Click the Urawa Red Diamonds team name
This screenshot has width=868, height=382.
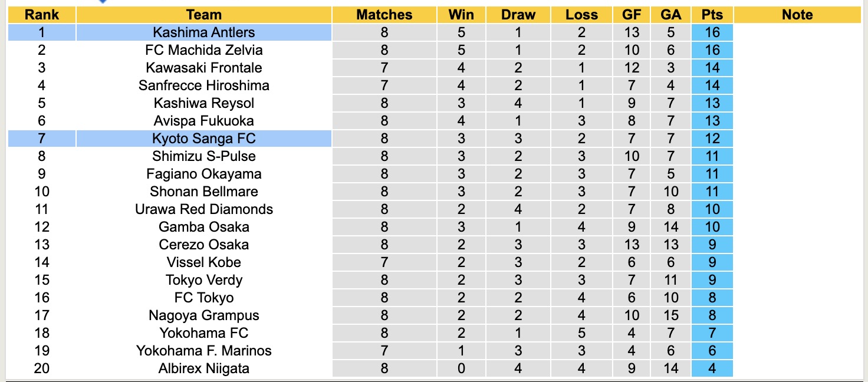coord(203,209)
